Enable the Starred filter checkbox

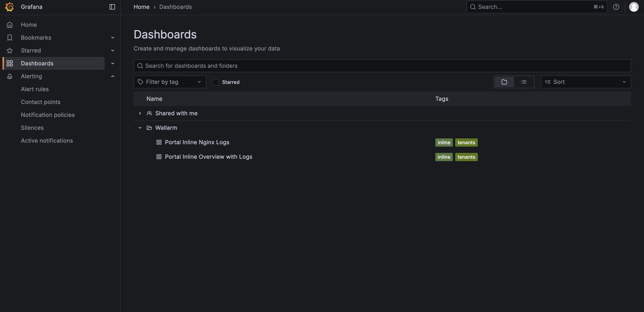tap(216, 82)
